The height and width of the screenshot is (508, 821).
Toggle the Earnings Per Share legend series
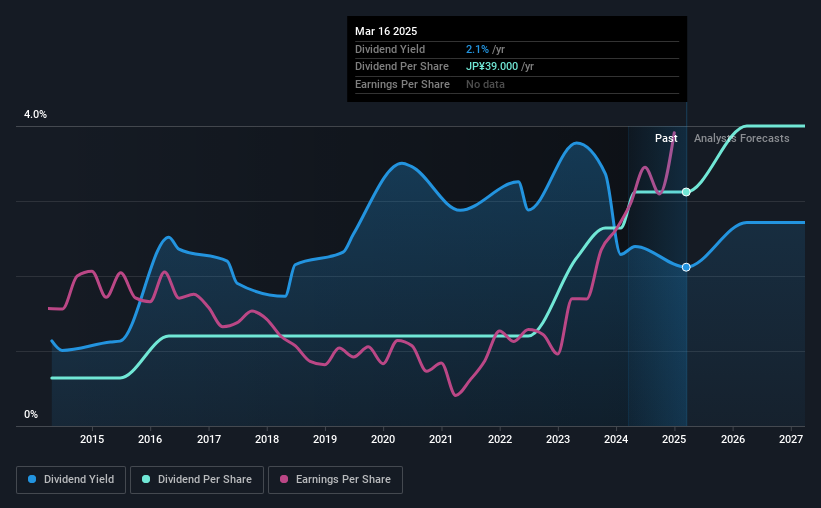tap(336, 480)
